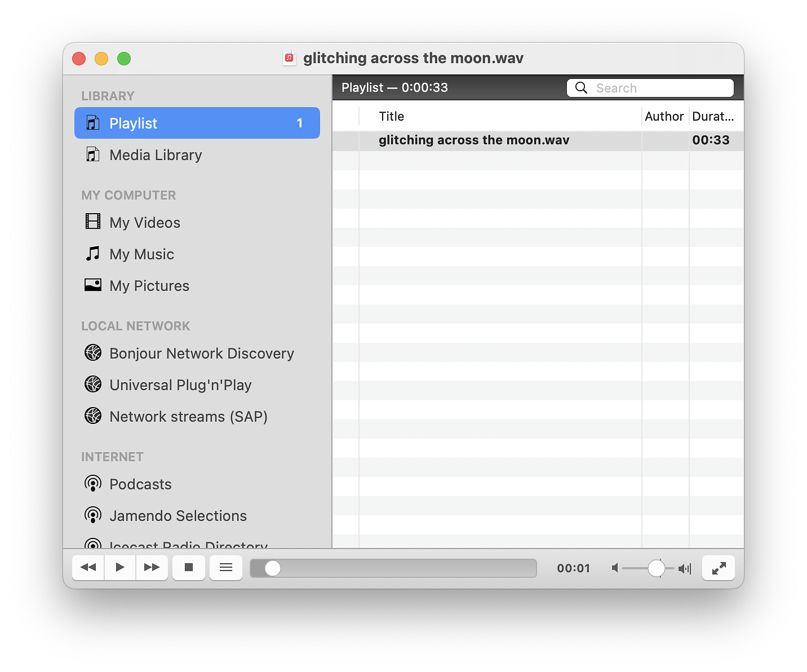Select My Music in the sidebar

141,254
